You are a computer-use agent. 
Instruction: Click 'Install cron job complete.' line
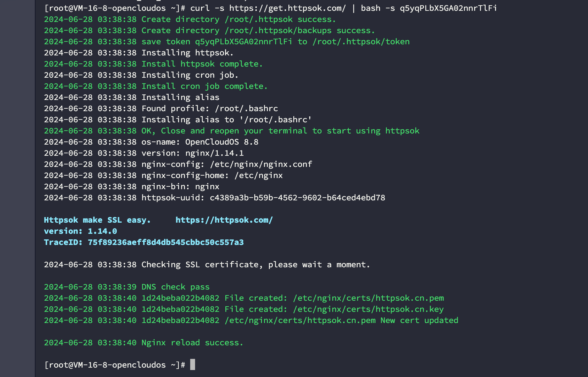coord(156,86)
